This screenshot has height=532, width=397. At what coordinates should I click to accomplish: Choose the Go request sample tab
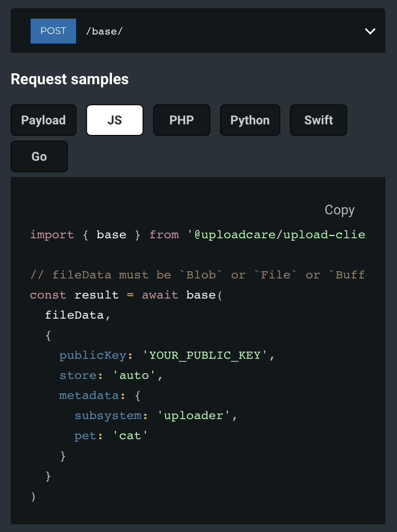pos(39,156)
